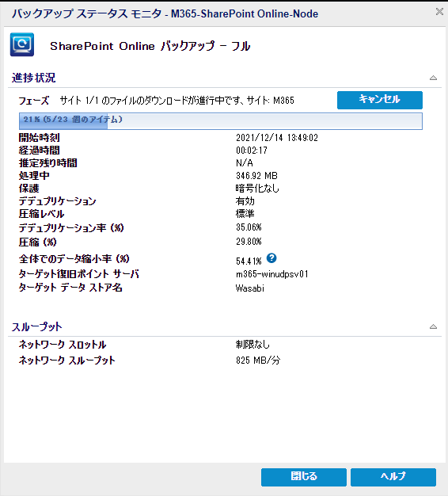Click the 閉じる button
Image resolution: width=448 pixels, height=496 pixels.
click(304, 477)
